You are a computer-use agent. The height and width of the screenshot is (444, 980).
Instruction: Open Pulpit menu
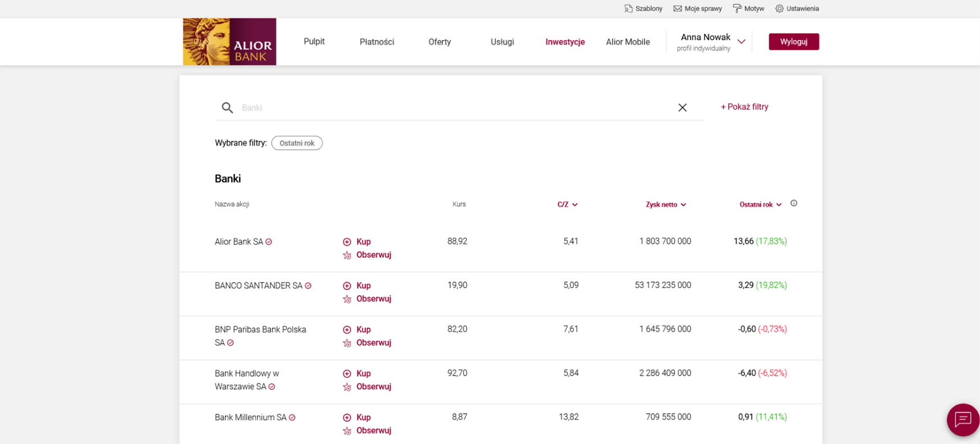click(314, 41)
